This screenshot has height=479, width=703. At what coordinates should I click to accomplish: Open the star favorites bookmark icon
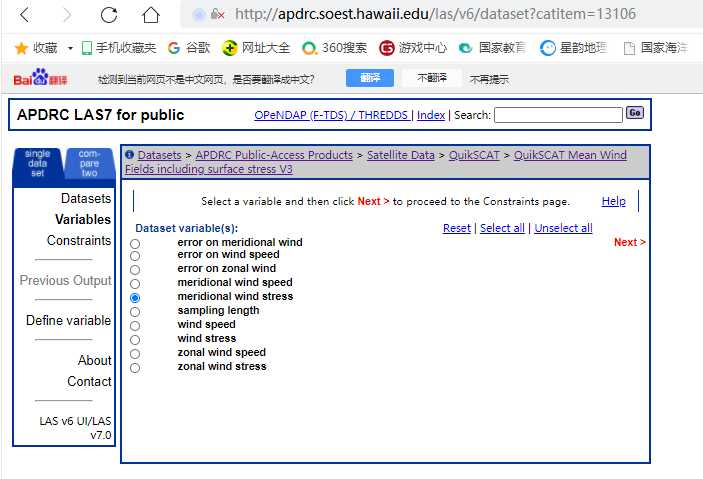(21, 48)
